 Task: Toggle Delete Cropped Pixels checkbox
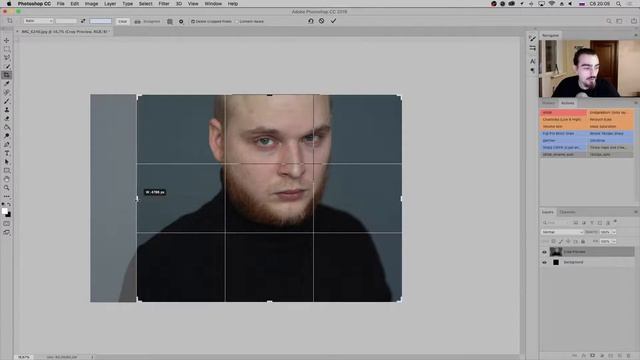click(193, 21)
